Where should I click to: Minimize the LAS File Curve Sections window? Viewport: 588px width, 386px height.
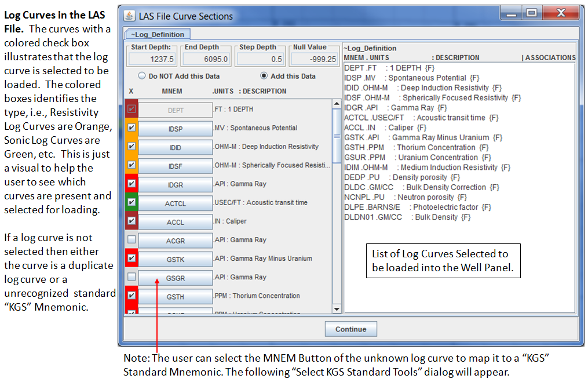point(511,13)
